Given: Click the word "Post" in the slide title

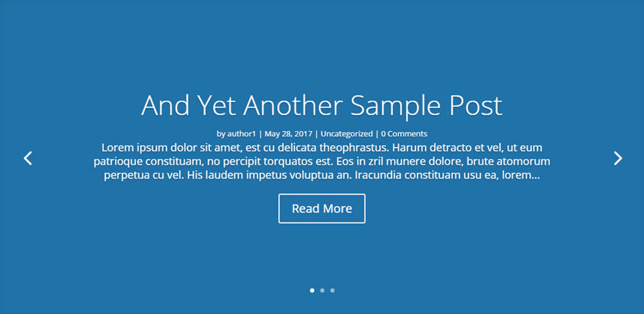Looking at the screenshot, I should coord(473,105).
